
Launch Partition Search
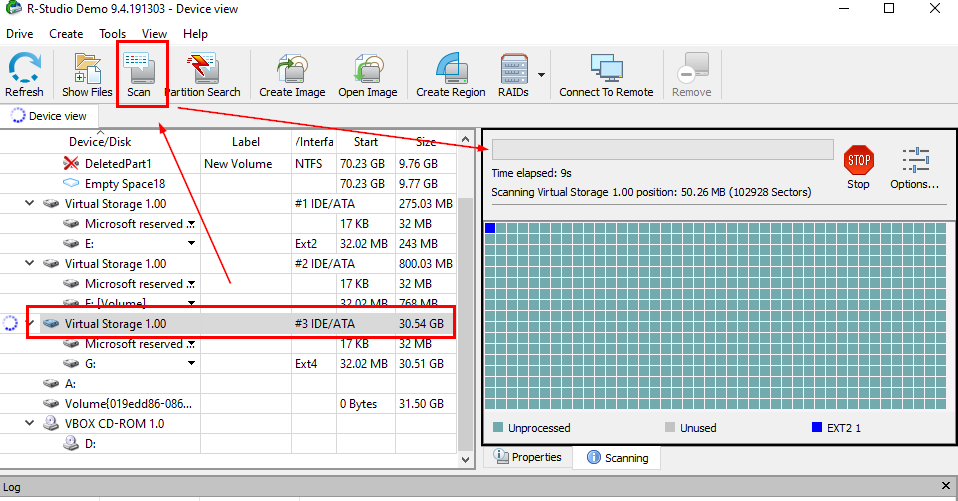click(203, 76)
